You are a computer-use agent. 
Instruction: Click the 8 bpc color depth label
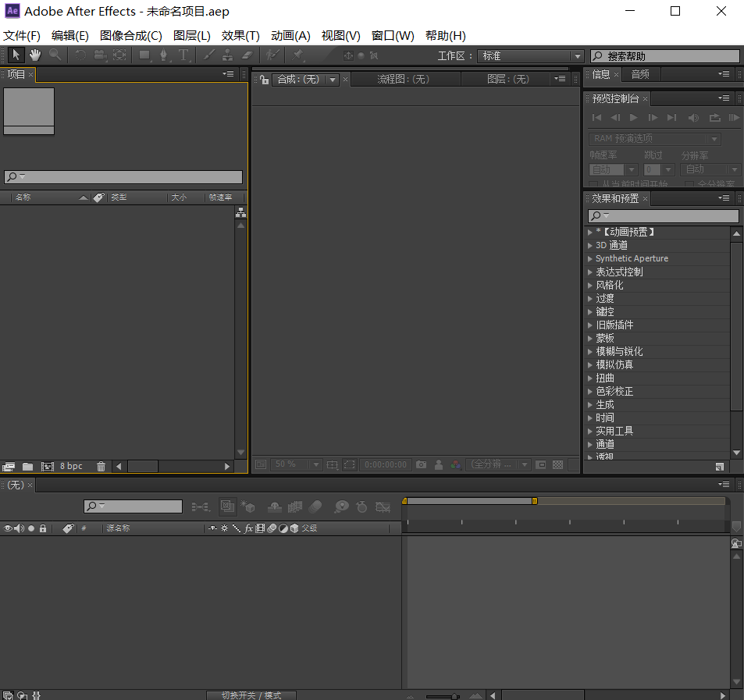71,466
